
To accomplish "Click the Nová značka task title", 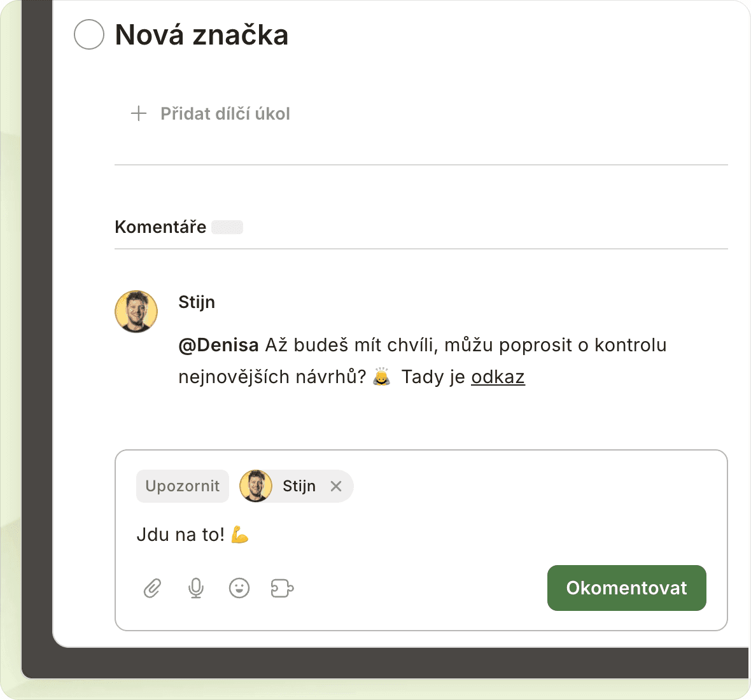I will (x=202, y=35).
